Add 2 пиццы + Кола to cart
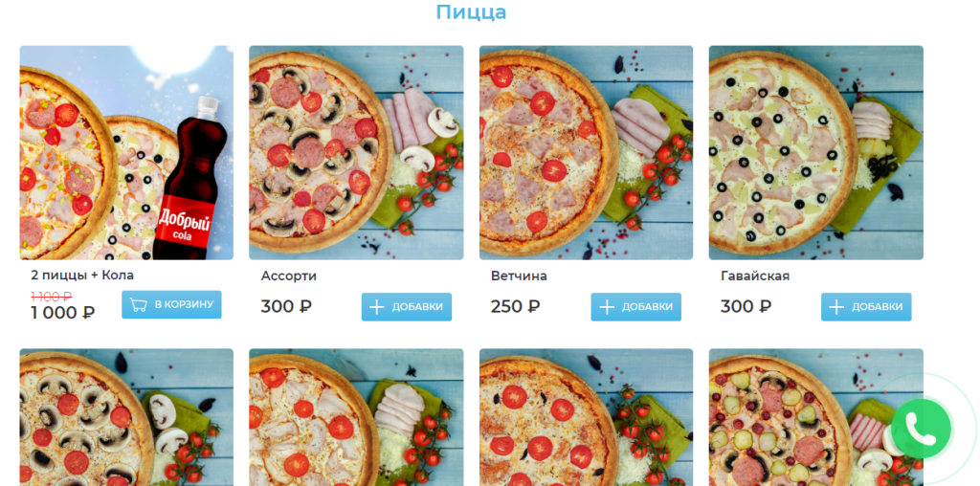This screenshot has width=980, height=486. 171,305
